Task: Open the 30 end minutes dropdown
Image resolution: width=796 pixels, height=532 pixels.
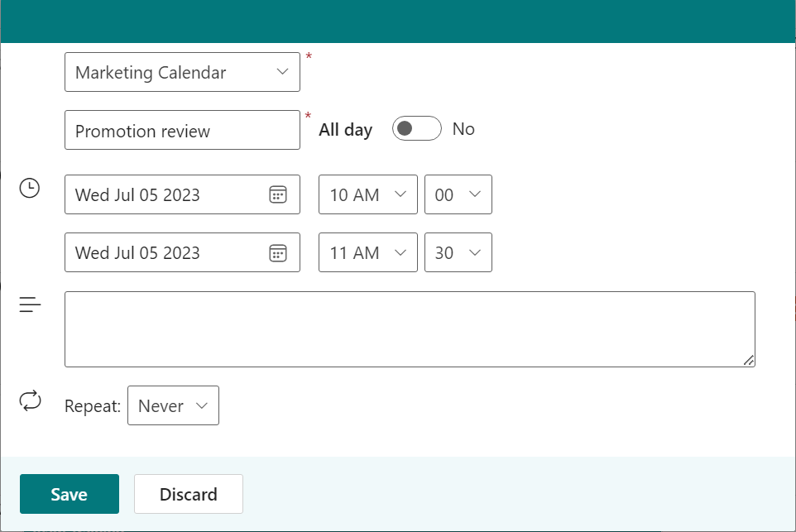Action: pos(458,252)
